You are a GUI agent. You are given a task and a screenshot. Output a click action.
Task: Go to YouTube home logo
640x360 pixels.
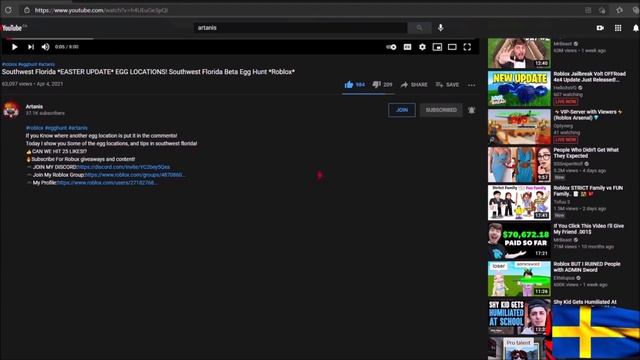point(12,28)
